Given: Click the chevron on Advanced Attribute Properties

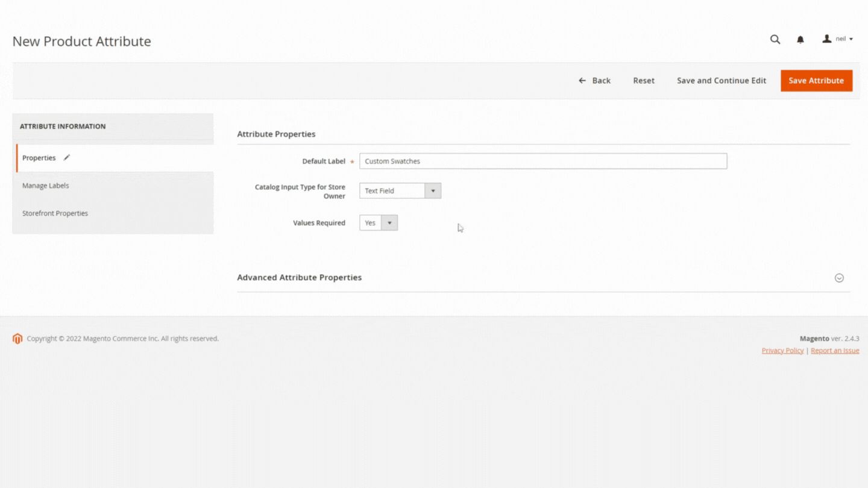Looking at the screenshot, I should [839, 278].
